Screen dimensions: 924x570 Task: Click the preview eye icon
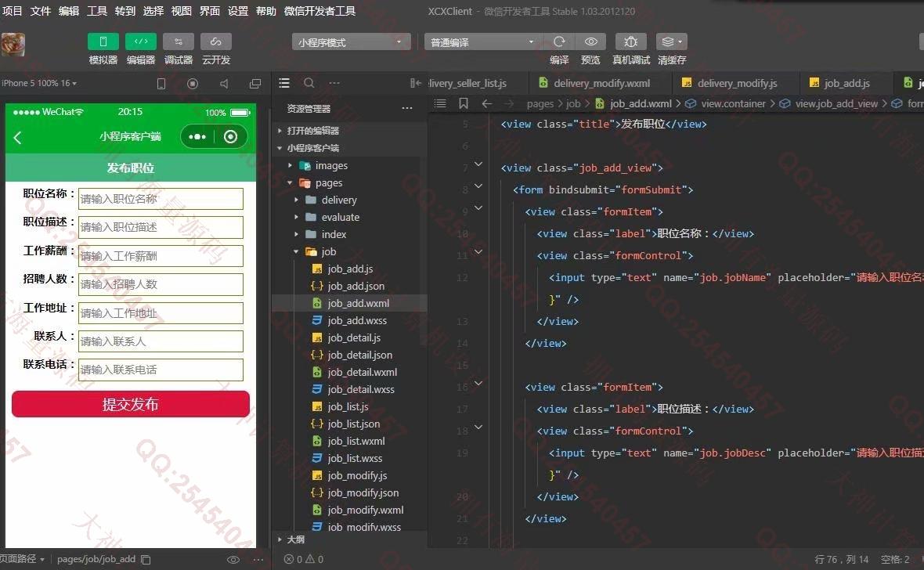[590, 41]
